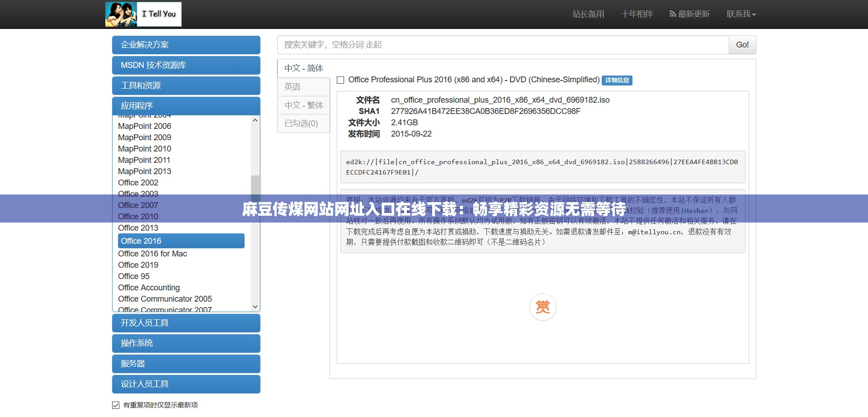Viewport: 868px width, 417px height.
Task: Switch to the 英语 language tab
Action: pos(303,87)
